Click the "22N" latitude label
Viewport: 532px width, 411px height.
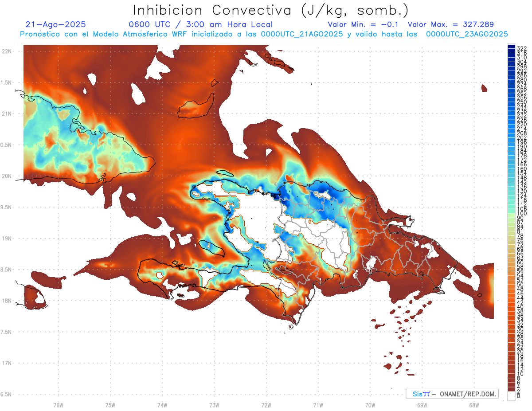(6, 51)
